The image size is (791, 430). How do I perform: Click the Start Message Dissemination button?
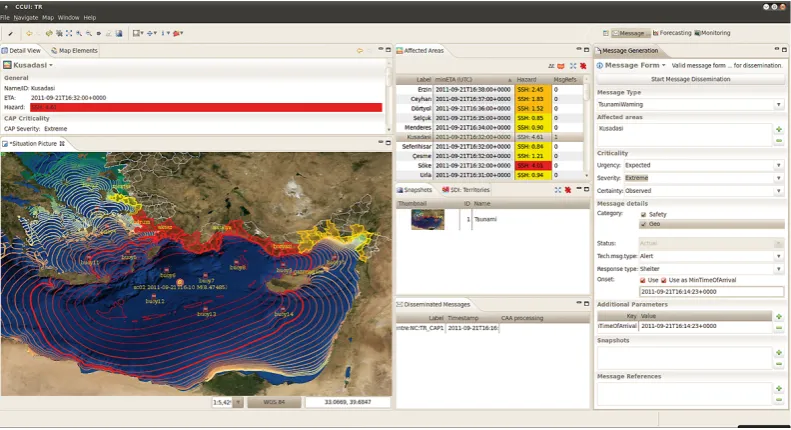pyautogui.click(x=690, y=79)
